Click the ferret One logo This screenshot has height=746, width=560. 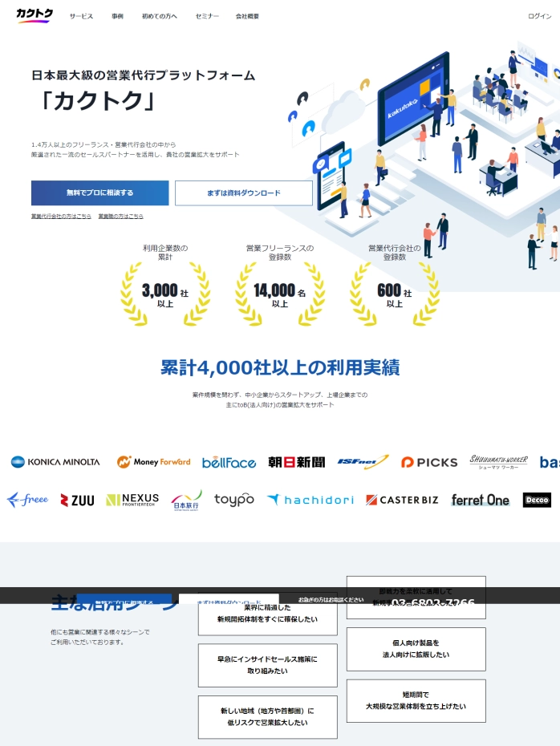pos(481,500)
